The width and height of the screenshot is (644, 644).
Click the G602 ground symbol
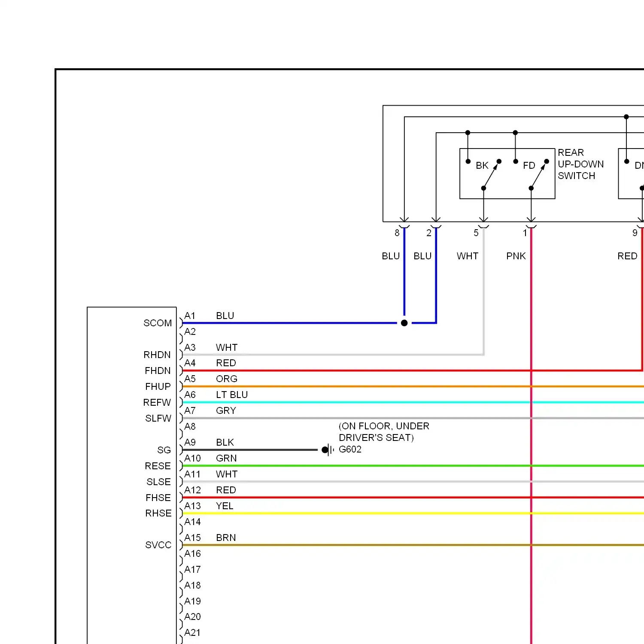(x=328, y=450)
